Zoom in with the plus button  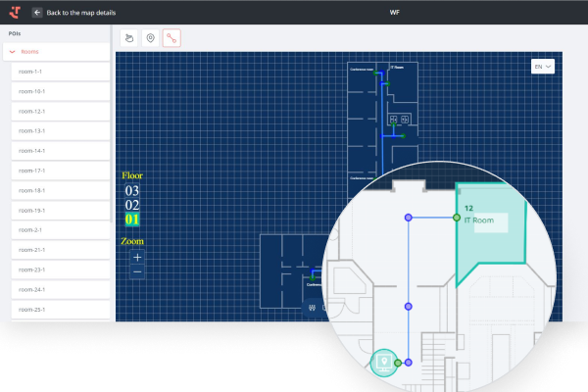point(137,257)
